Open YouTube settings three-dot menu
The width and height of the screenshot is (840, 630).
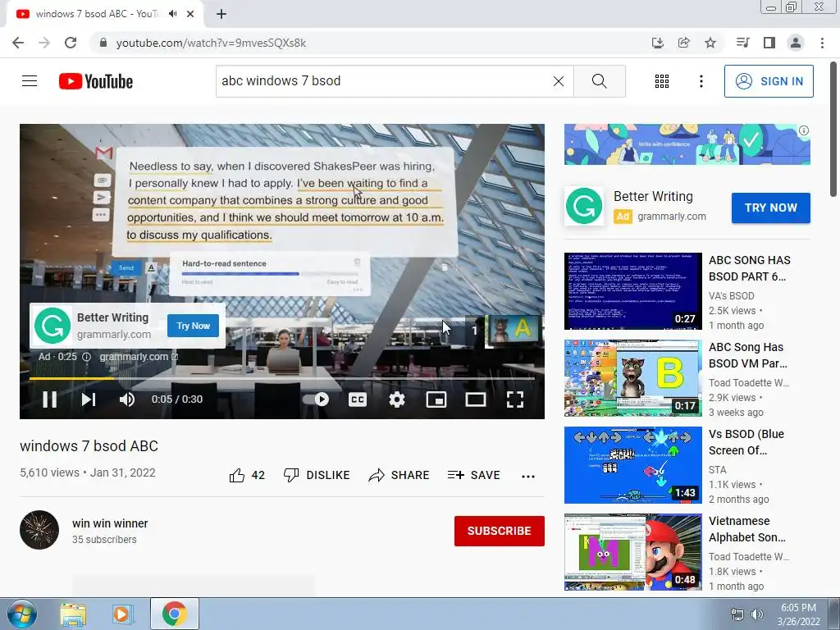[701, 81]
